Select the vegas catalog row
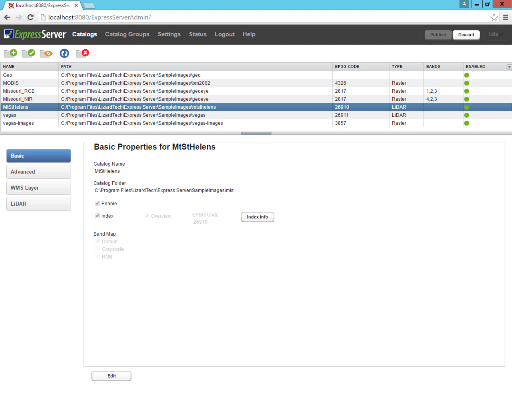The height and width of the screenshot is (394, 512). (256, 115)
